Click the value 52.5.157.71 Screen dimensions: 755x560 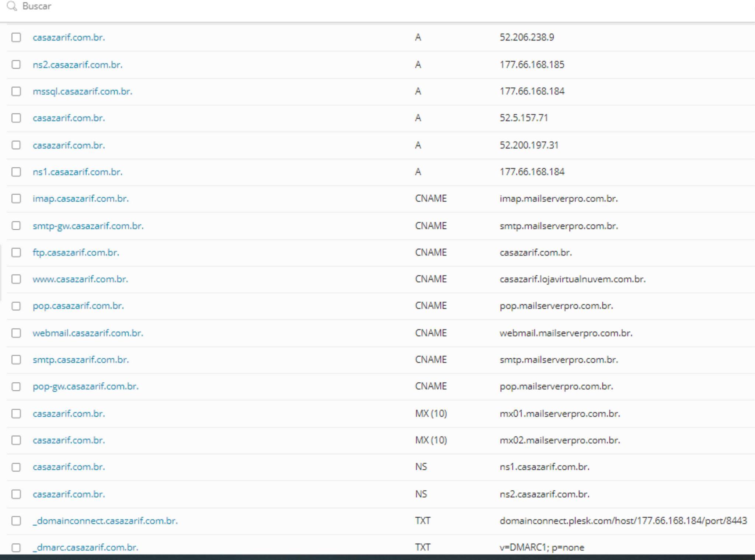coord(524,118)
